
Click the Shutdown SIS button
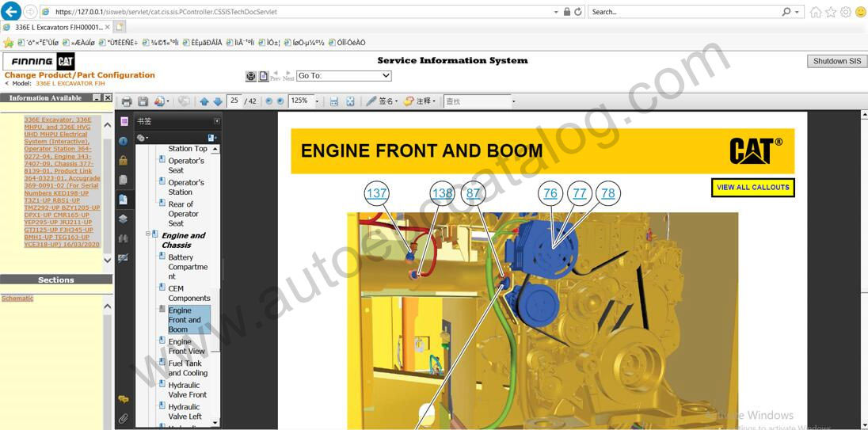(x=836, y=61)
